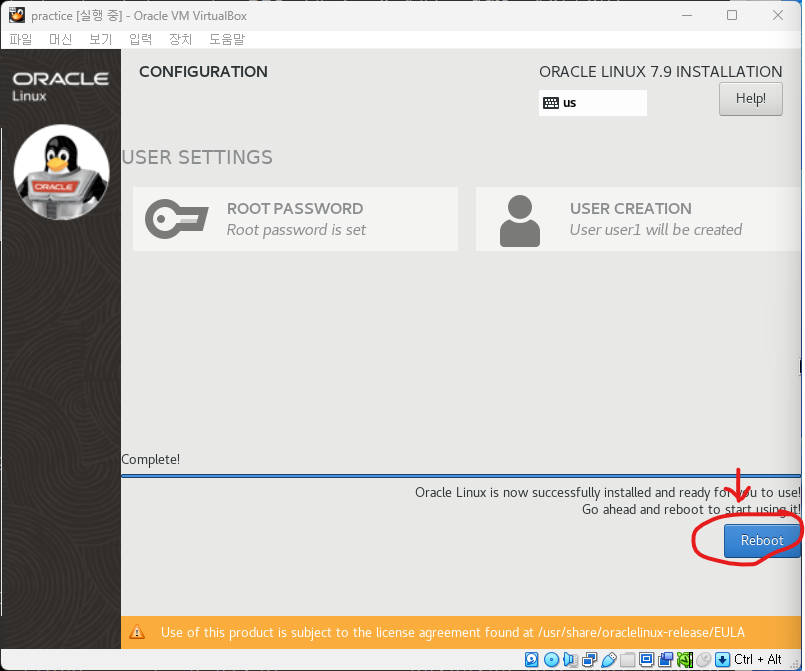Open the 장치 menu
805x671 pixels.
pos(181,40)
